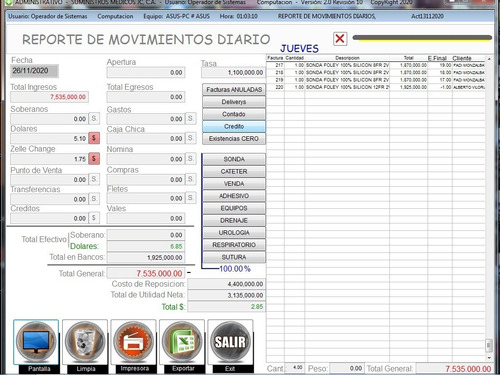
Task: Click the table scrollbar up arrow
Action: coord(489,59)
